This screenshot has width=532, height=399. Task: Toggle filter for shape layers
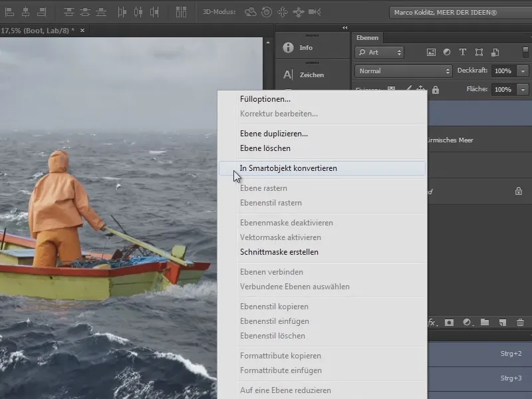point(479,53)
